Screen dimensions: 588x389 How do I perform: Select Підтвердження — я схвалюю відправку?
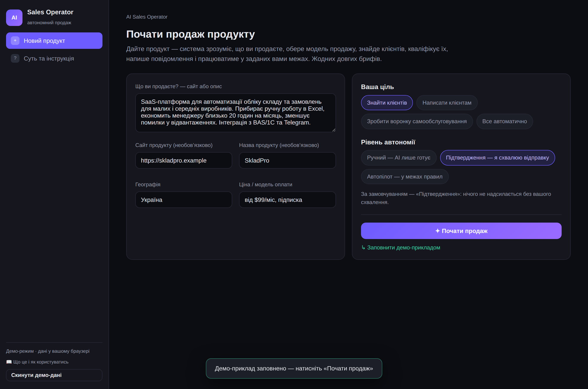tap(497, 158)
